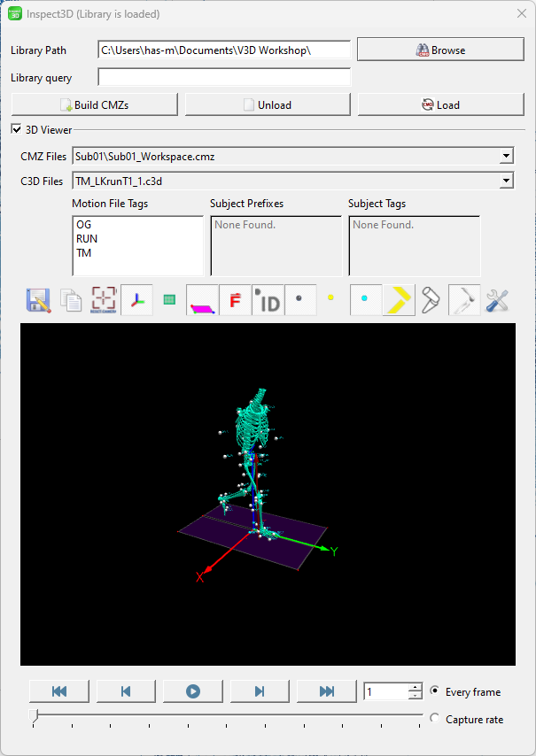Screen dimensions: 536x756
Task: Toggle the marker ID labels icon
Action: 268,300
